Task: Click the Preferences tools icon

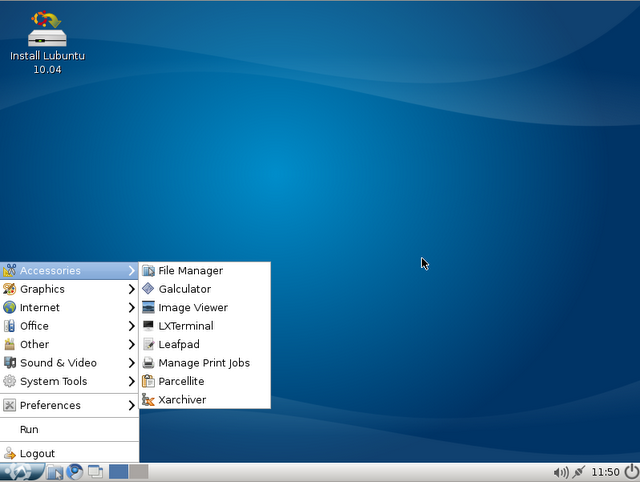Action: [x=9, y=405]
